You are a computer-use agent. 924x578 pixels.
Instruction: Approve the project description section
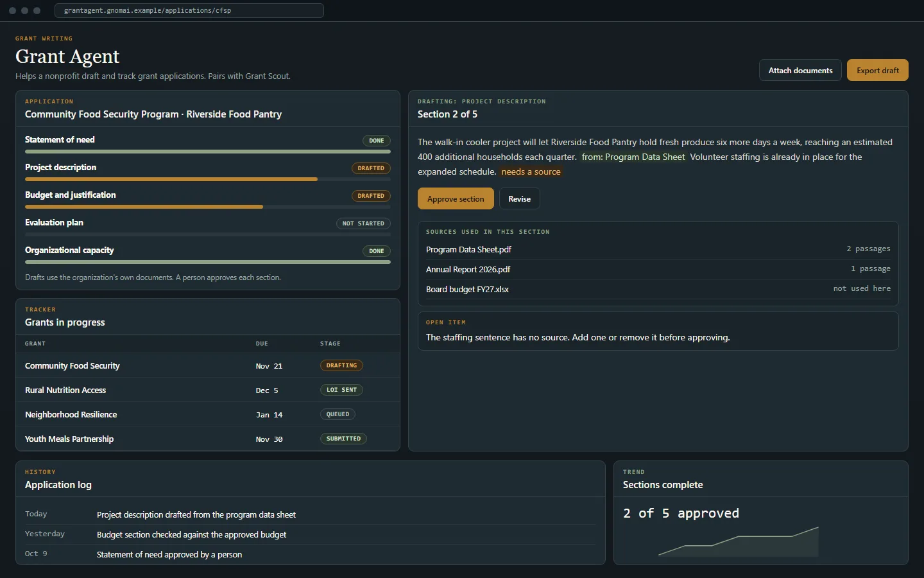[x=456, y=198]
